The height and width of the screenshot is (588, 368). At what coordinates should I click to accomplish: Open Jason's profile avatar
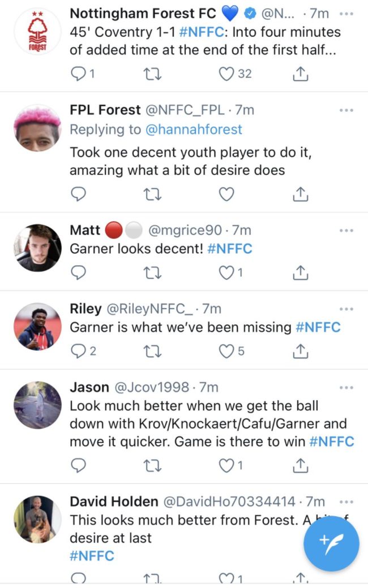click(x=37, y=405)
